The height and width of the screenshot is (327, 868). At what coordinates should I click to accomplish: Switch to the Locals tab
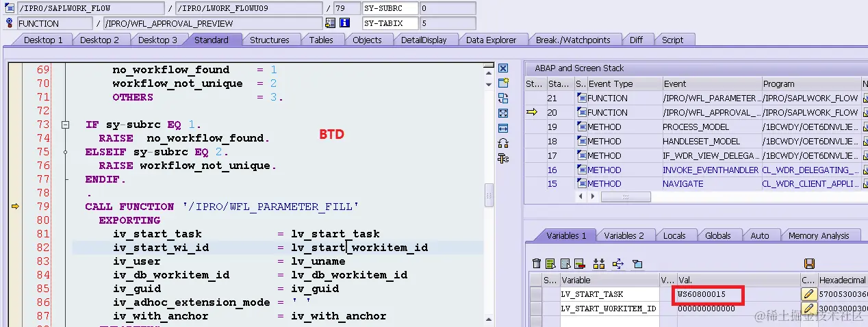tap(674, 235)
